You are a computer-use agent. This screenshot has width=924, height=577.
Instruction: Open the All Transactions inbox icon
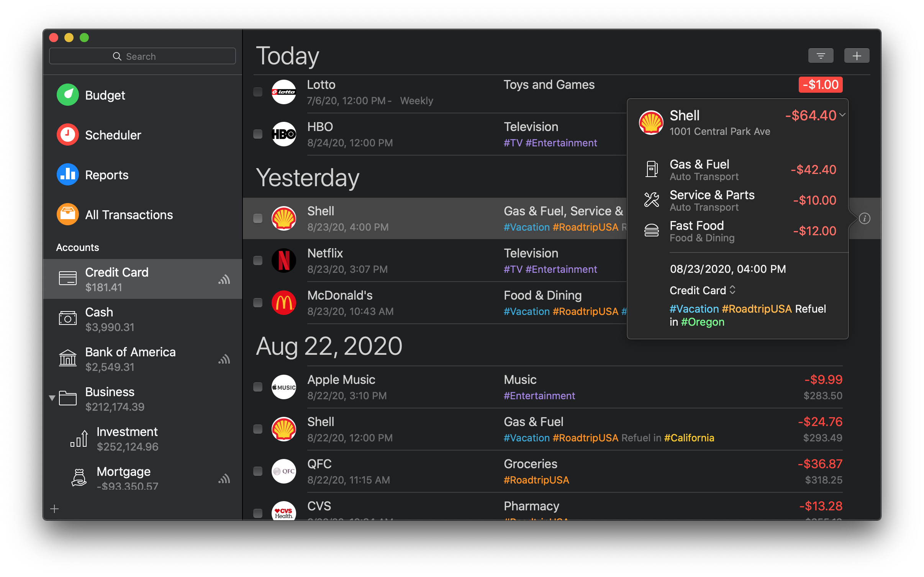68,214
